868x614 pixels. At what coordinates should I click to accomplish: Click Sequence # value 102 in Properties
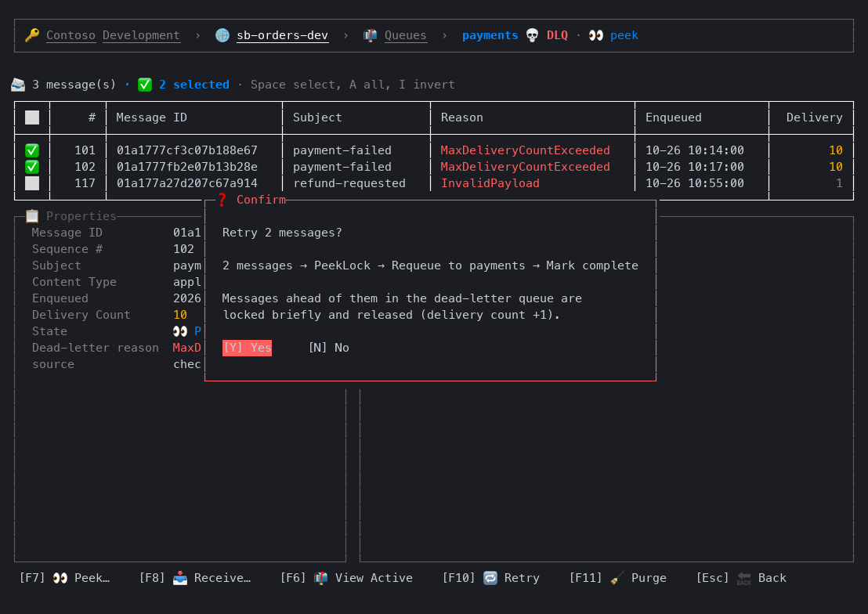click(184, 249)
